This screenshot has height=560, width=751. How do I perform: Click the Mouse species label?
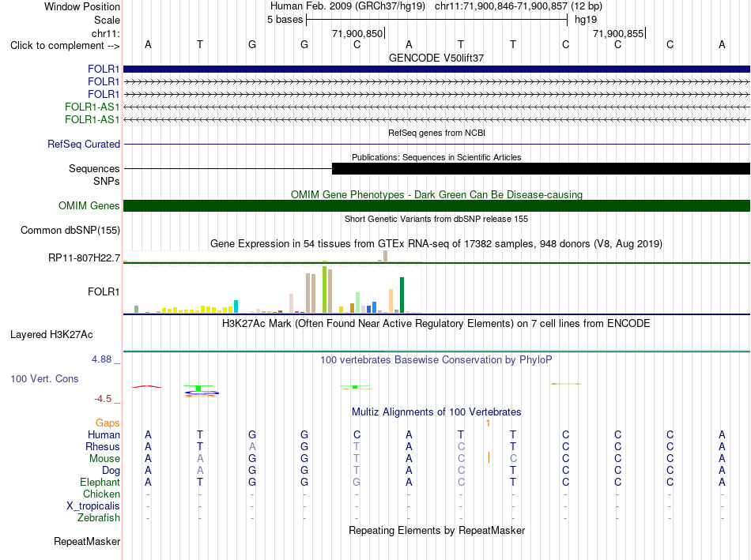point(104,459)
